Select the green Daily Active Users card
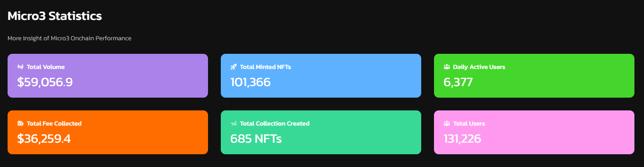 pos(534,76)
